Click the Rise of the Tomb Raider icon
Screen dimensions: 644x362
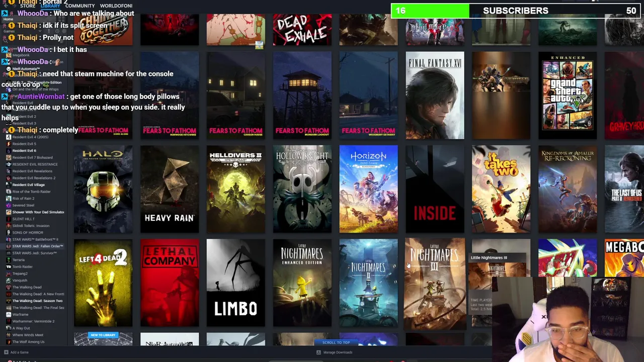click(9, 192)
